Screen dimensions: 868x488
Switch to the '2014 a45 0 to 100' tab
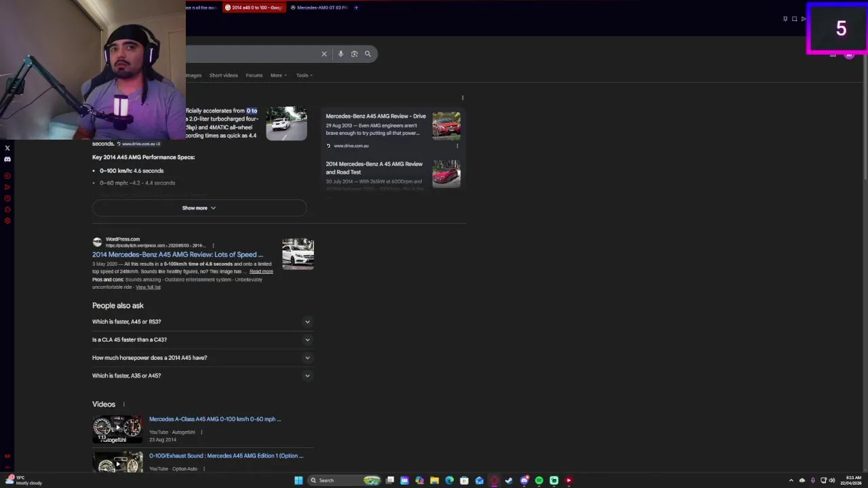coord(255,7)
